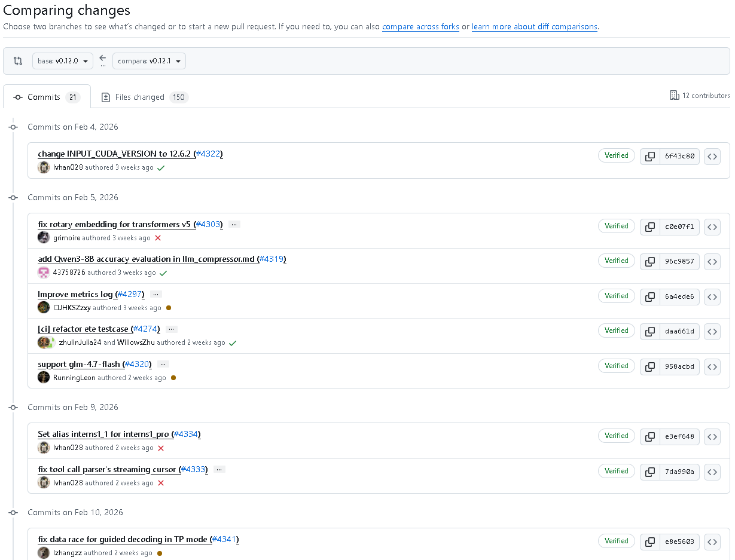Open pull request #4341 link

[x=225, y=540]
